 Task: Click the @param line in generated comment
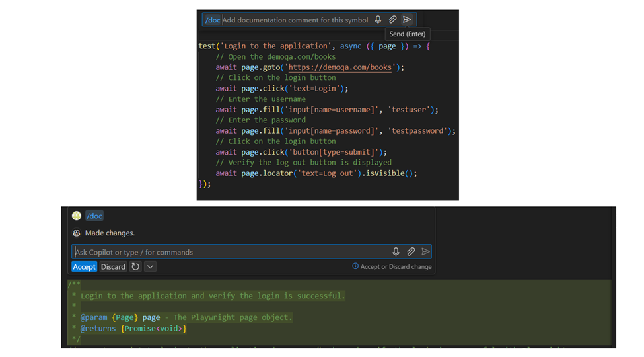[185, 317]
